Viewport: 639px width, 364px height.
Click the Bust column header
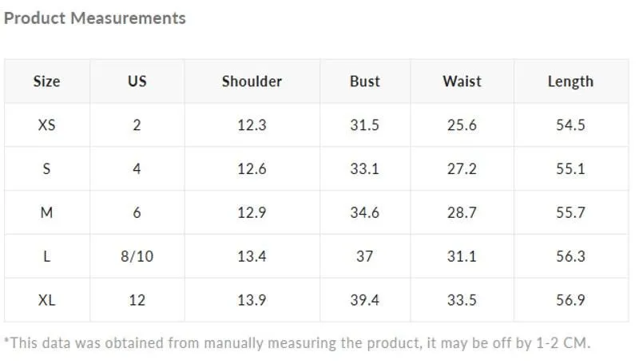coord(365,81)
